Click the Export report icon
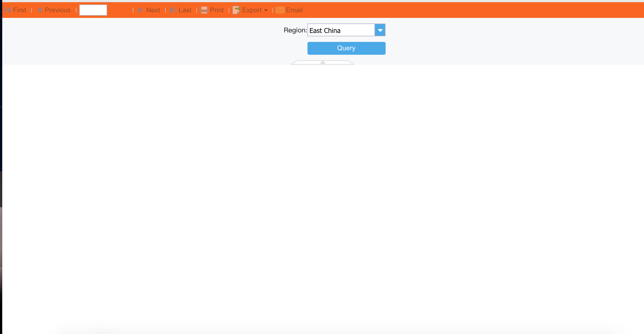The width and height of the screenshot is (644, 334). coord(236,10)
